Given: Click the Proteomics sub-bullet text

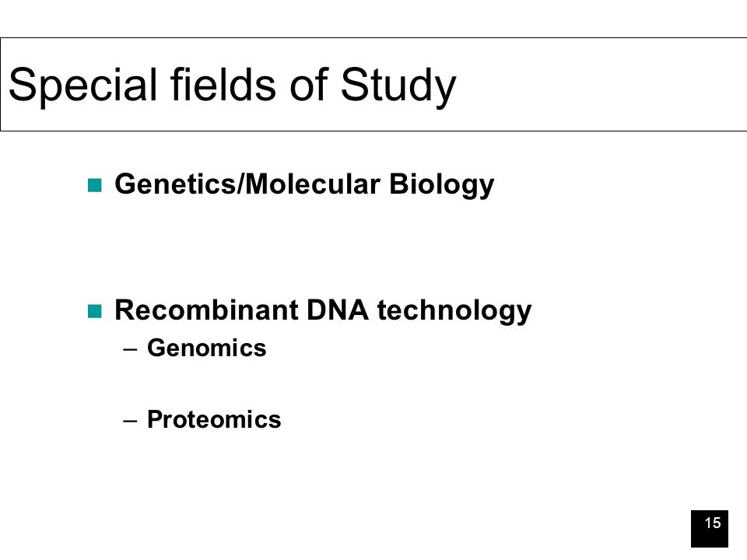Looking at the screenshot, I should (214, 419).
